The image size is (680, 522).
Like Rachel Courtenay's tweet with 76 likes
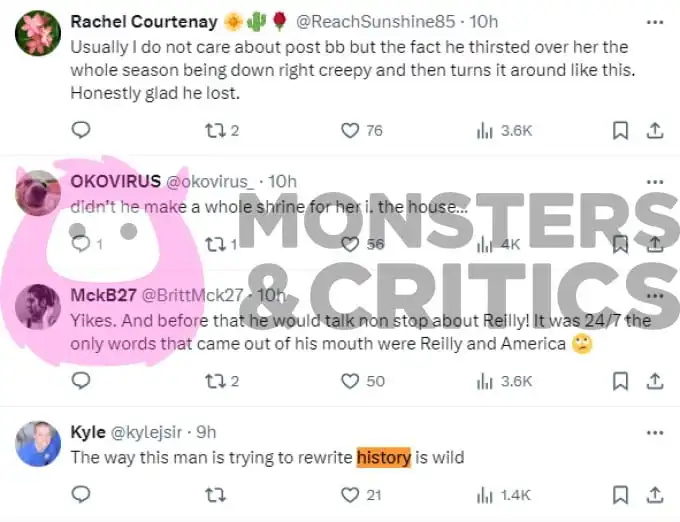pyautogui.click(x=362, y=130)
